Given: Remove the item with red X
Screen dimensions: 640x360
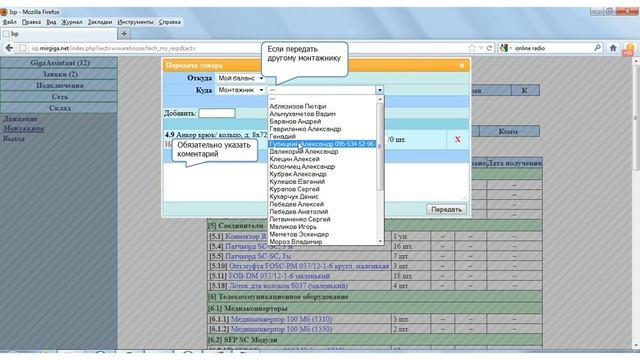Looking at the screenshot, I should 458,139.
